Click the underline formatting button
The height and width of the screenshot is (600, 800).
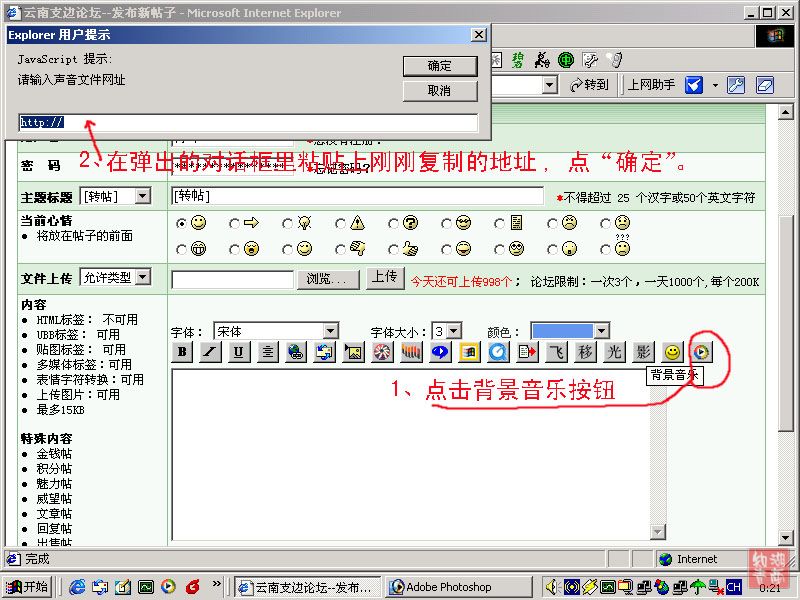click(x=238, y=352)
